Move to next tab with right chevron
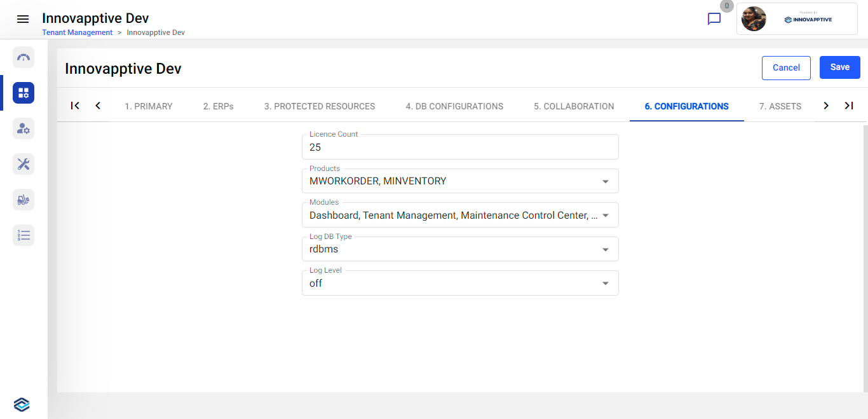This screenshot has height=419, width=868. [826, 106]
